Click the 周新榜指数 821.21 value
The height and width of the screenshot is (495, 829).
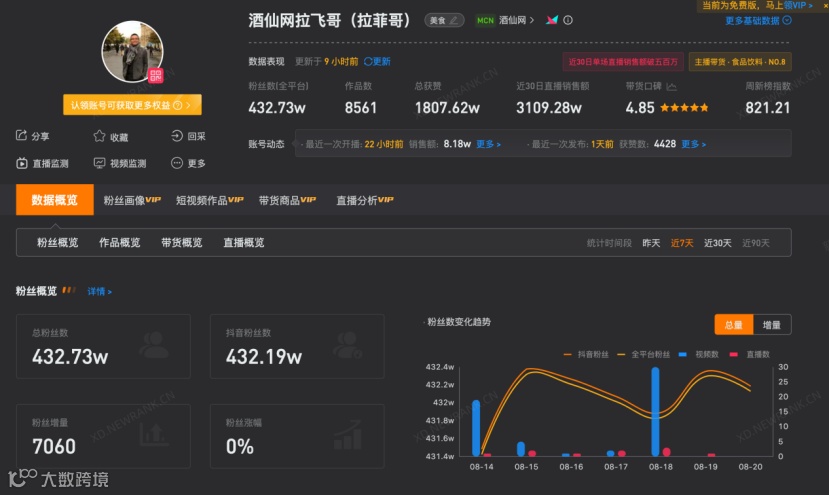coord(768,108)
